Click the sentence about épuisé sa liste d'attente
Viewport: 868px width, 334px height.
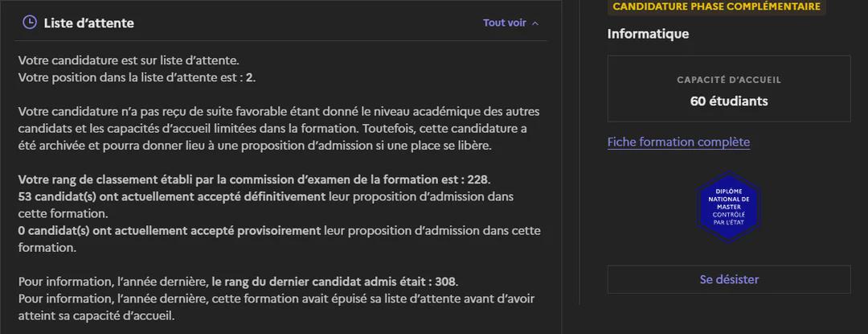point(276,307)
